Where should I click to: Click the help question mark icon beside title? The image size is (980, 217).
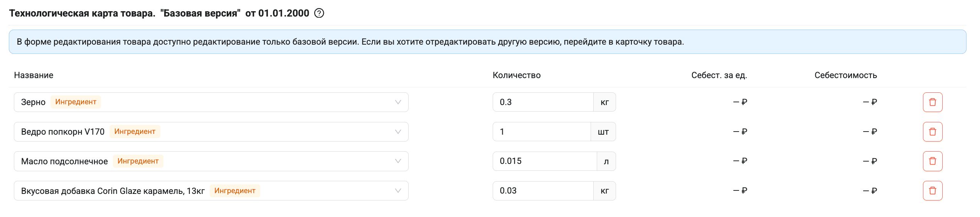point(319,13)
